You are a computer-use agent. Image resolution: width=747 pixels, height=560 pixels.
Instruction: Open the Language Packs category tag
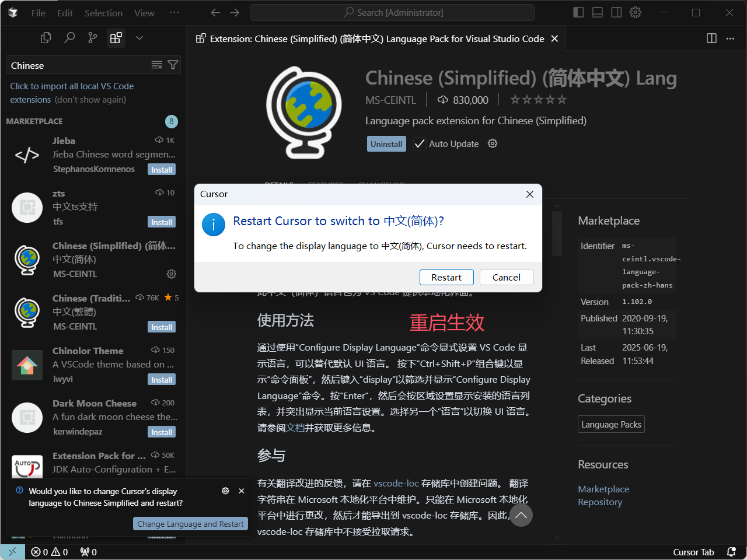[x=611, y=425]
